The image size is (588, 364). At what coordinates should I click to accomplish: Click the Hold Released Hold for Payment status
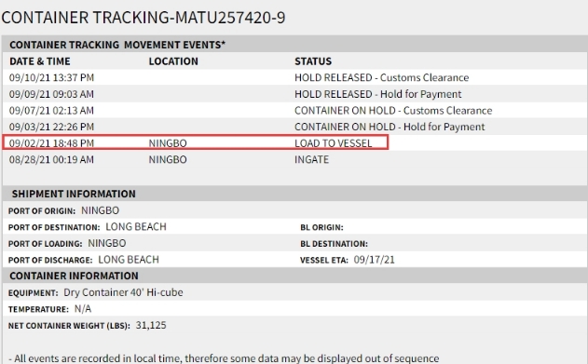pyautogui.click(x=378, y=94)
